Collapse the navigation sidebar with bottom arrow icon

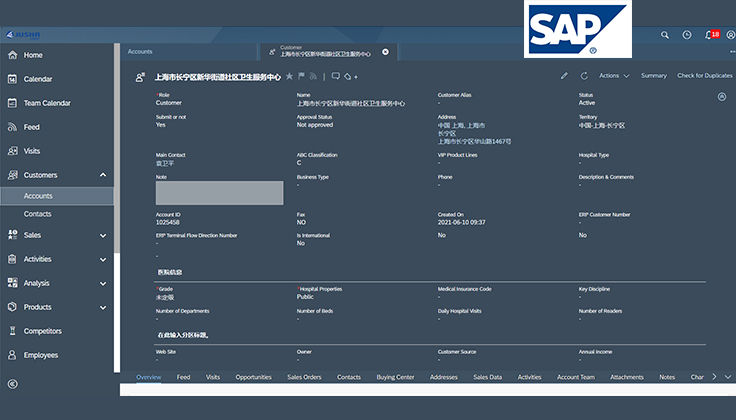tap(13, 384)
